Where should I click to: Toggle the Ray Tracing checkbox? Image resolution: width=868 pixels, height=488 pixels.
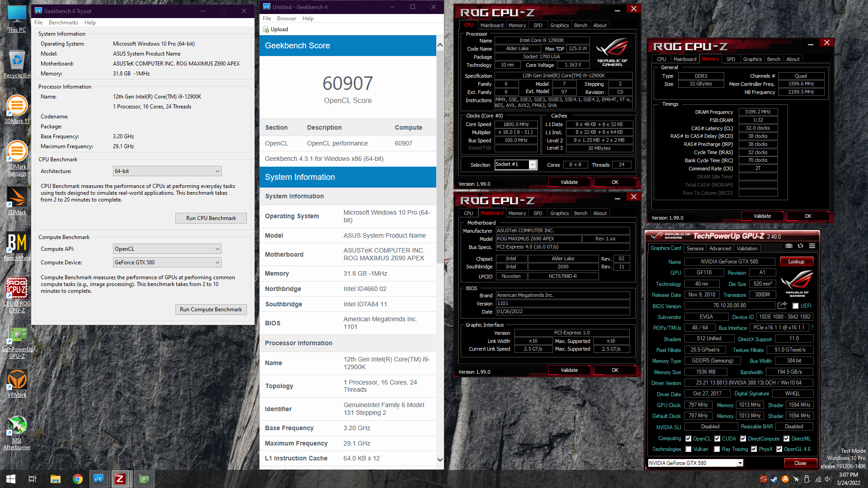pos(717,449)
